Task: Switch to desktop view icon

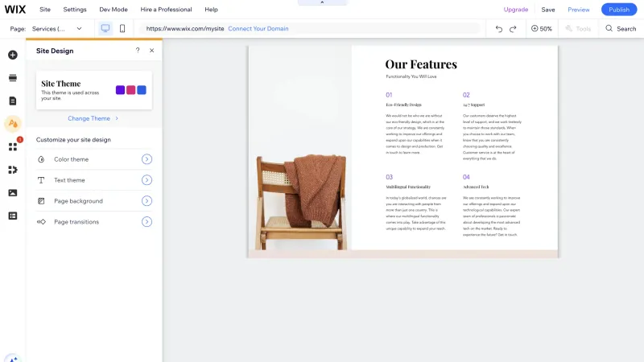Action: (105, 28)
